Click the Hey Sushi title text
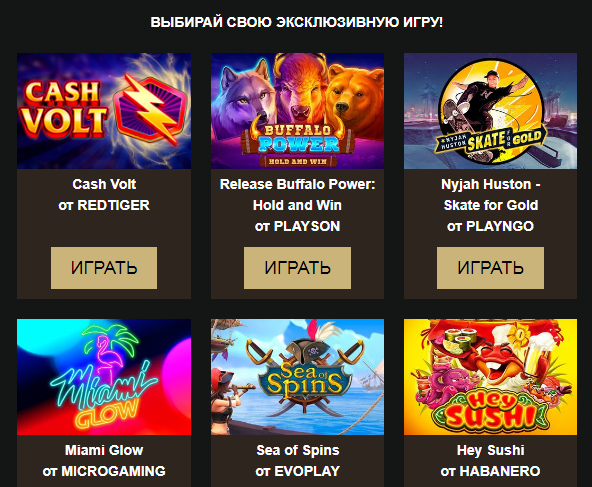 [490, 450]
